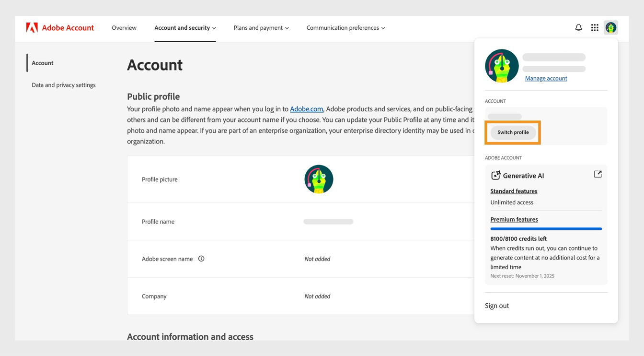
Task: Select Data and privacy settings in sidebar
Action: pos(64,84)
